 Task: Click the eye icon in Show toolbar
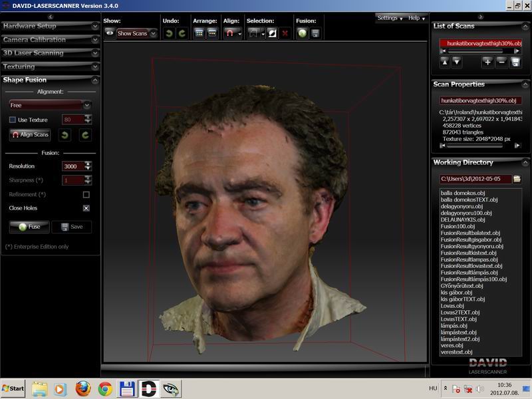tap(109, 33)
